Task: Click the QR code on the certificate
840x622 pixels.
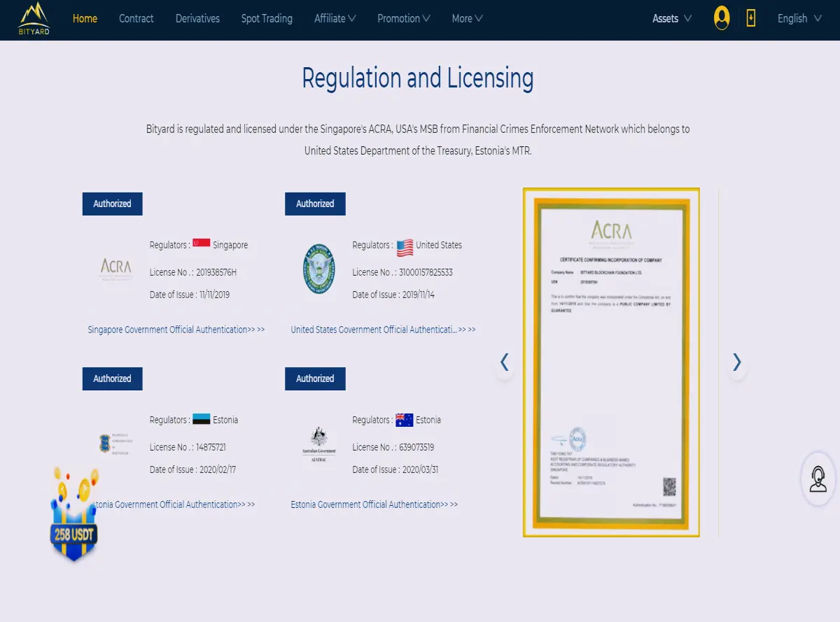Action: [669, 487]
